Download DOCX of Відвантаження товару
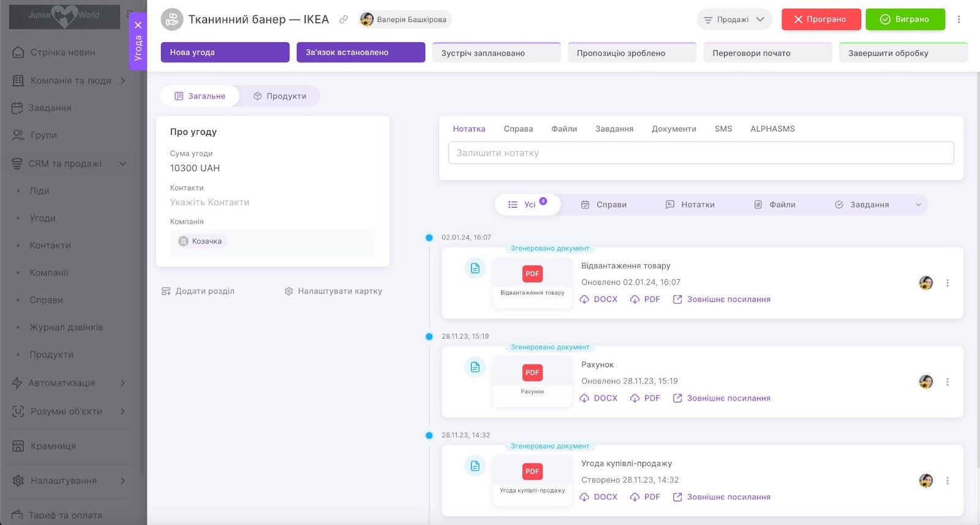Screen dimensions: 980x525 (598, 299)
